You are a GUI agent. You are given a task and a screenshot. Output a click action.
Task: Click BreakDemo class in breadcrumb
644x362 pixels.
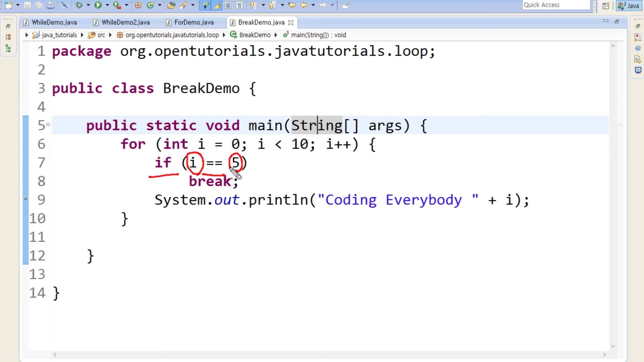(255, 35)
